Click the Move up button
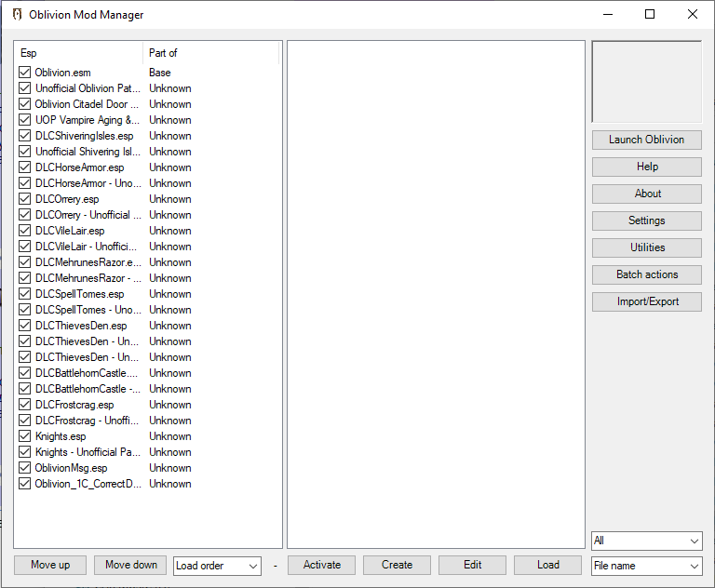Screen dimensions: 715x588 [x=50, y=565]
